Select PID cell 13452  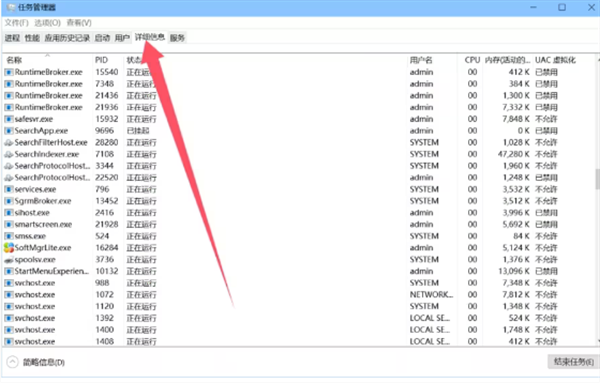click(107, 201)
